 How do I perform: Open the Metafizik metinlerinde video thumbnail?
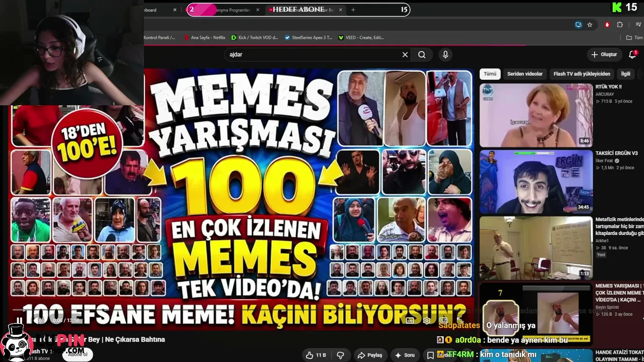point(536,248)
